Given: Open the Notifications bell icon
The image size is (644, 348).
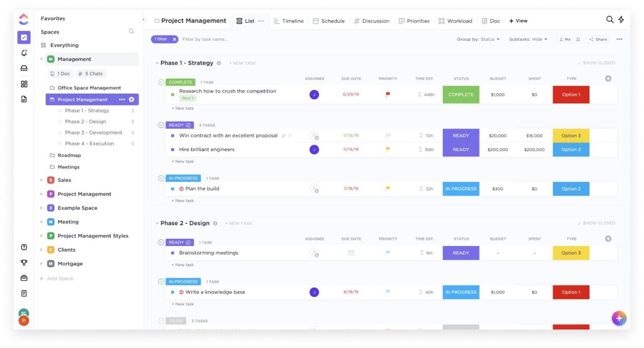Looking at the screenshot, I should point(23,53).
